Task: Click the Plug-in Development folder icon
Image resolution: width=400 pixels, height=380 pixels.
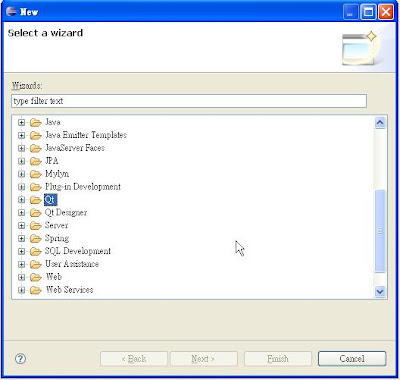Action: point(35,187)
